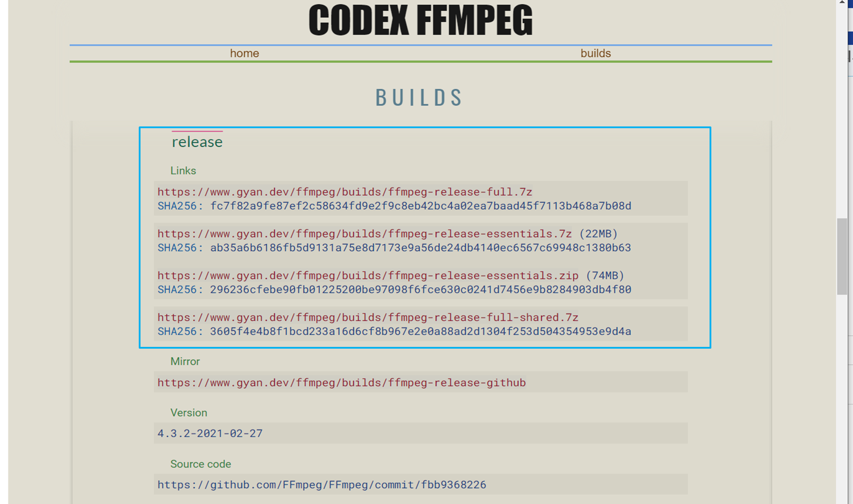
Task: Open the ffmpeg-release-github mirror link
Action: point(341,383)
